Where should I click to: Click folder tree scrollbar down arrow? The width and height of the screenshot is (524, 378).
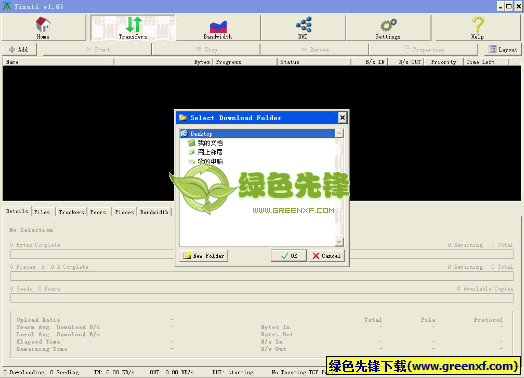(339, 242)
